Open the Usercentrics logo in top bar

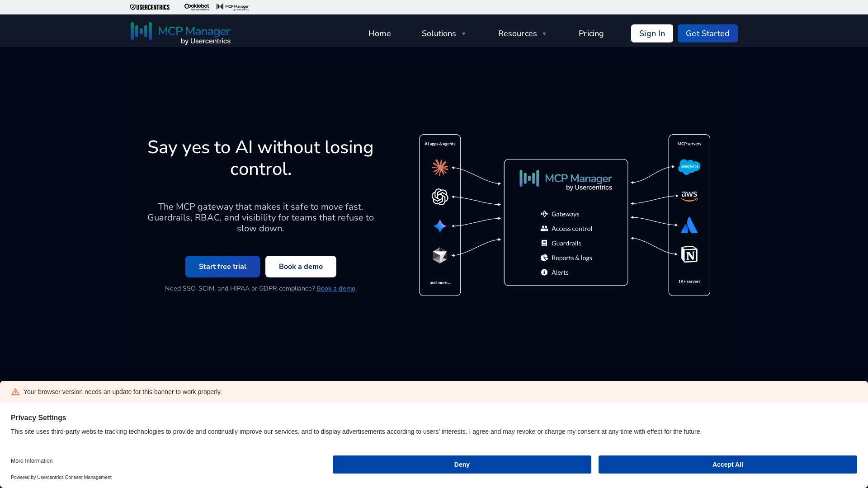tap(150, 7)
